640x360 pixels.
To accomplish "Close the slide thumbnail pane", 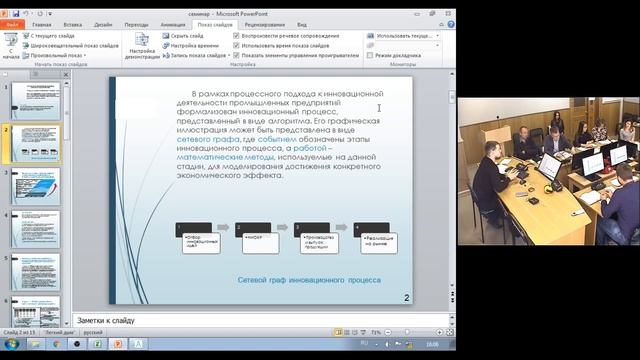I will click(66, 75).
